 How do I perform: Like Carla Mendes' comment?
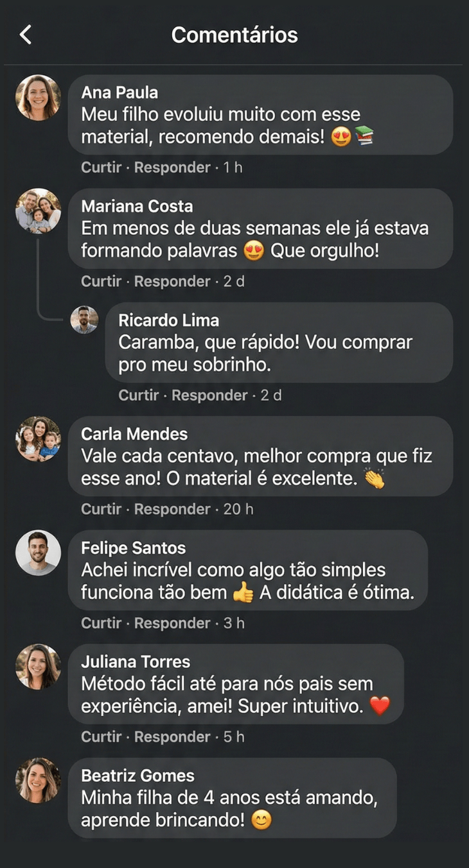click(x=102, y=509)
